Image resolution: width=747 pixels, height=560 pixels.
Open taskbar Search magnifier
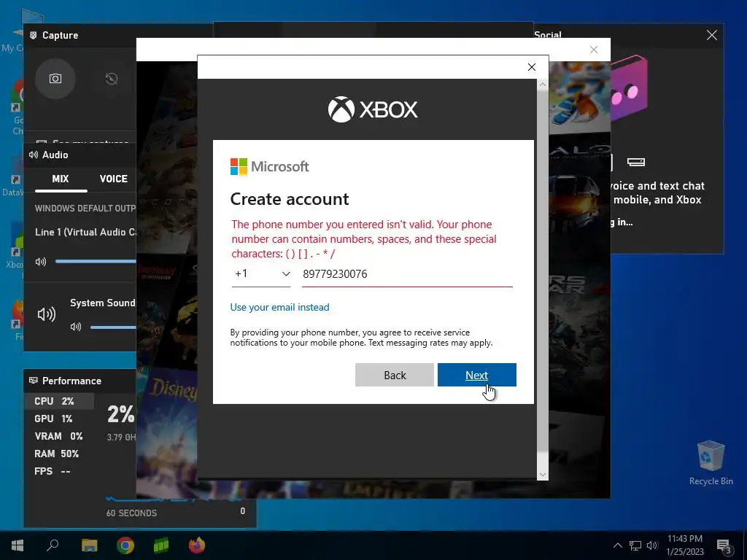point(53,545)
